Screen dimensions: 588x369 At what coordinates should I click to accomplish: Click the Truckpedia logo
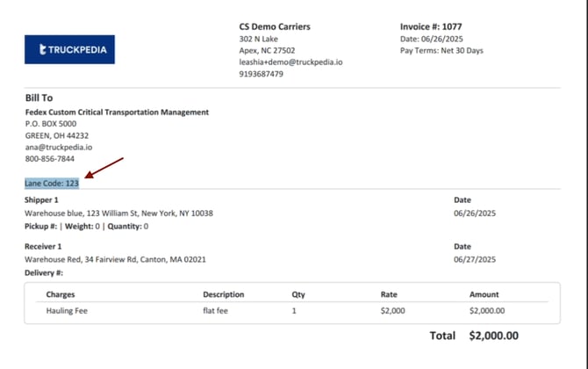[69, 49]
